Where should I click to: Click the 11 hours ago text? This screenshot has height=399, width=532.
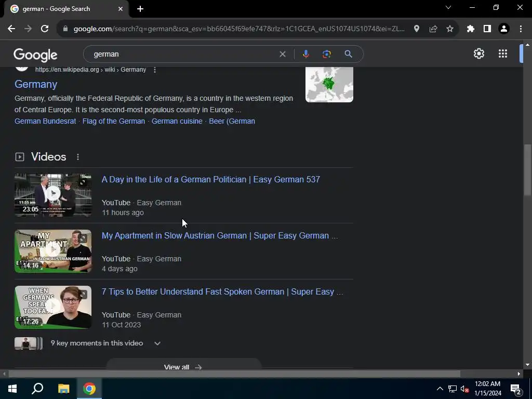[x=123, y=212]
